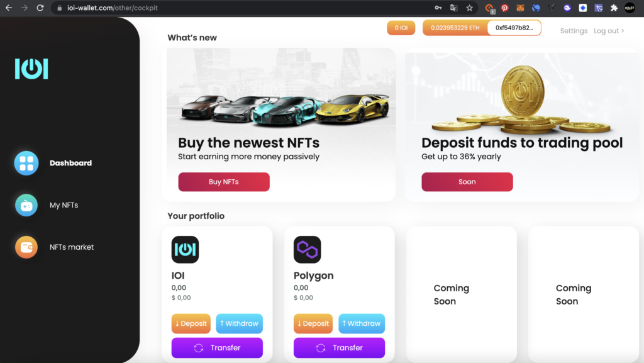Transfer Polygon tokens
Viewport: 644px width, 363px height.
339,348
